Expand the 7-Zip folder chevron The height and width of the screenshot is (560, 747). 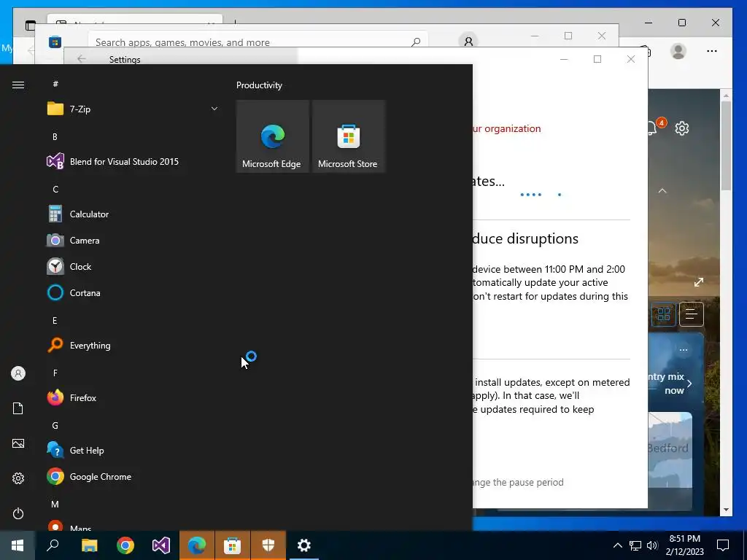pos(214,109)
